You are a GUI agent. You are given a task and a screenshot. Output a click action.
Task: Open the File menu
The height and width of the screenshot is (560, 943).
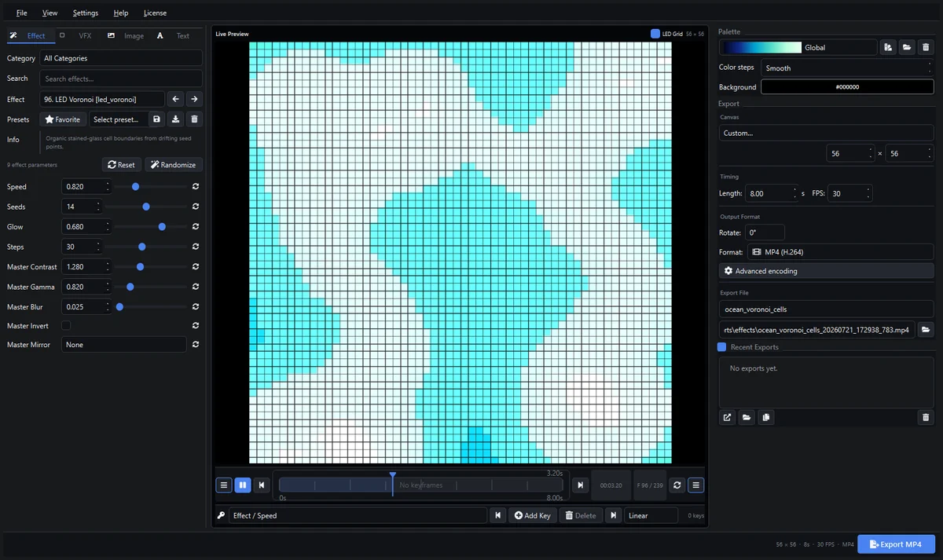pyautogui.click(x=21, y=13)
